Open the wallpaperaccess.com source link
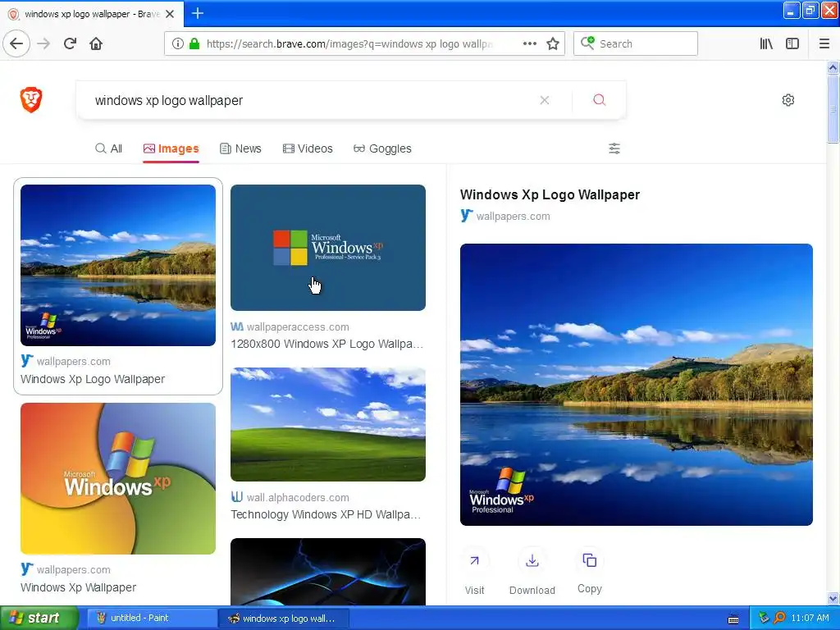The image size is (840, 630). [297, 326]
